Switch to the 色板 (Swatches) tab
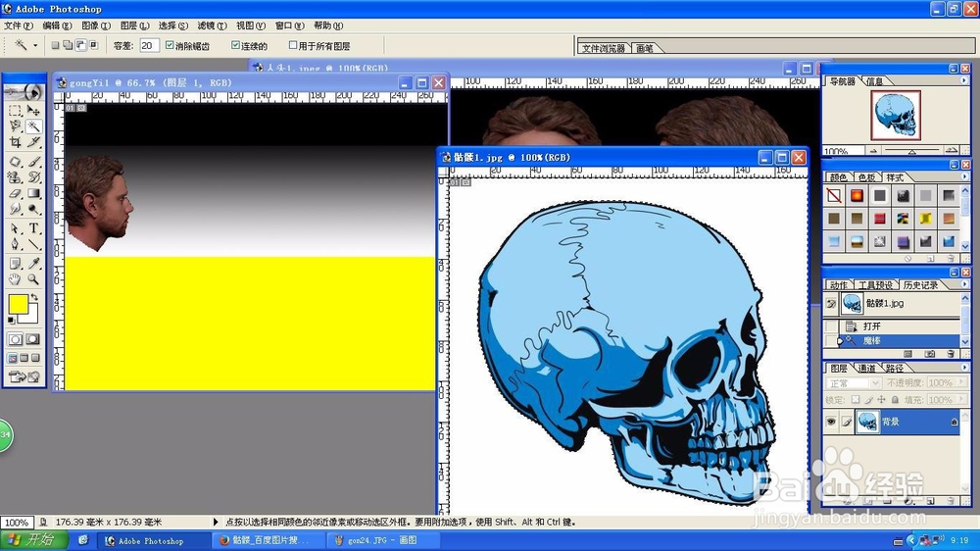The height and width of the screenshot is (551, 980). tap(866, 177)
